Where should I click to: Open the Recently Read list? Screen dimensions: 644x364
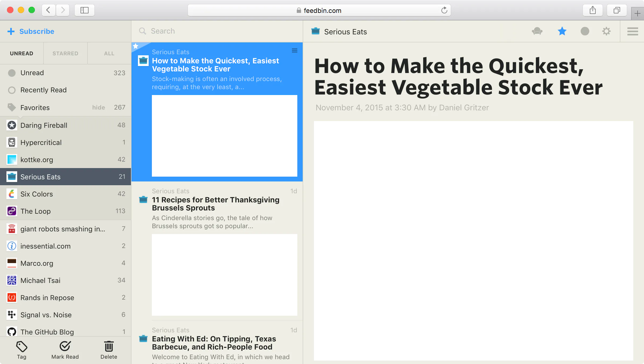65,90
